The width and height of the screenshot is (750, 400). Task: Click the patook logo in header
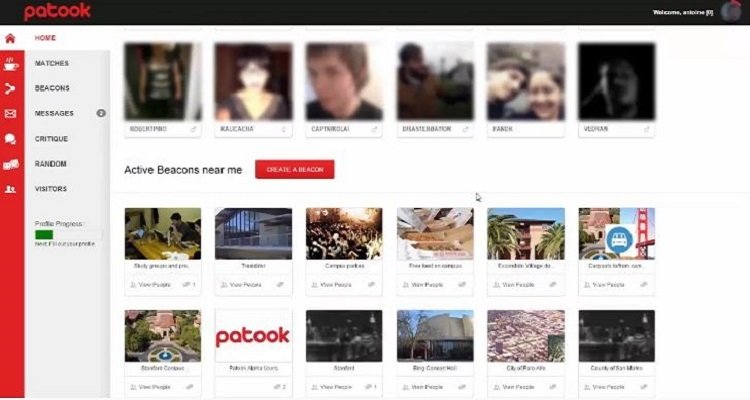pos(57,11)
